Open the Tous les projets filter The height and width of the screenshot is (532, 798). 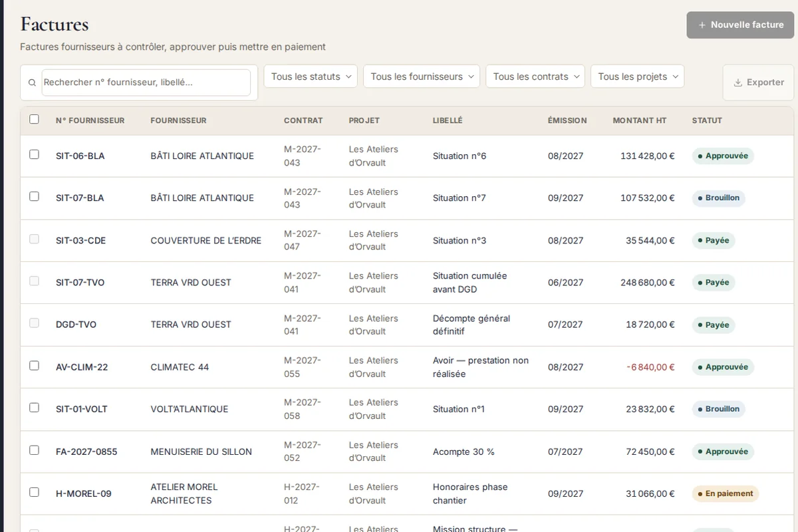tap(637, 76)
